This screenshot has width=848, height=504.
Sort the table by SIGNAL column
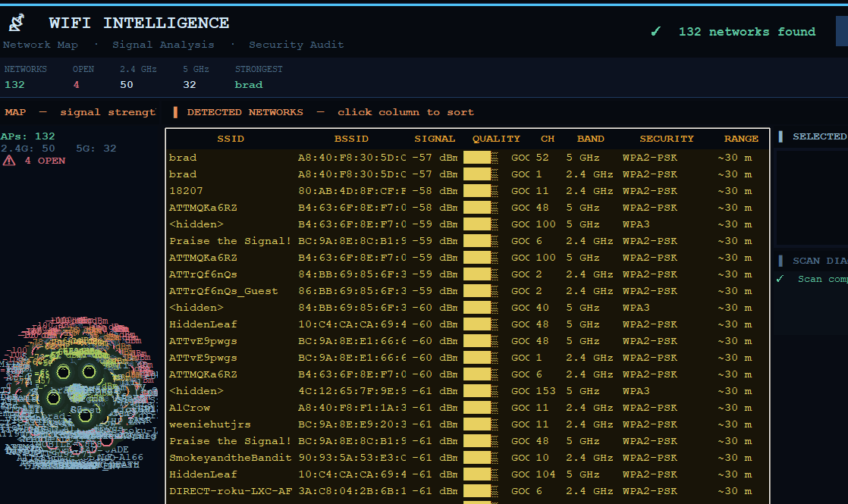coord(435,139)
